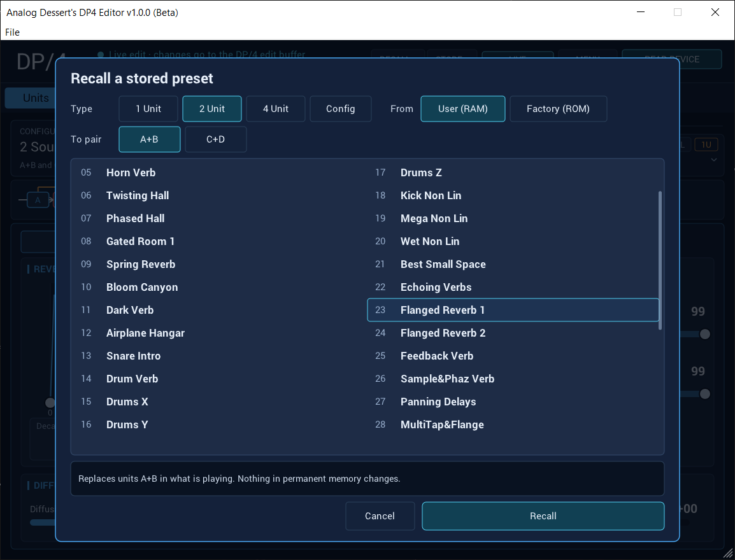
Task: Select preset 16 Drums Y
Action: (x=219, y=424)
